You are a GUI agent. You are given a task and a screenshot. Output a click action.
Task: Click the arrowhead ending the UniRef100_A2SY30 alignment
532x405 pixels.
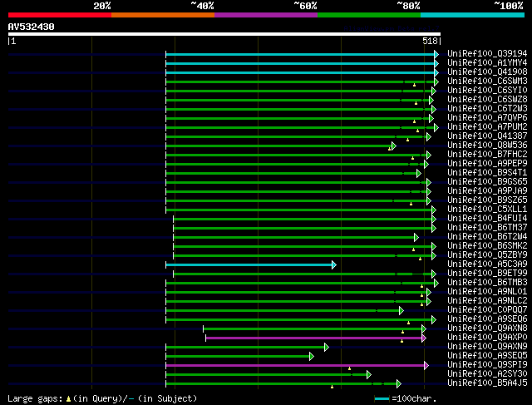(369, 375)
